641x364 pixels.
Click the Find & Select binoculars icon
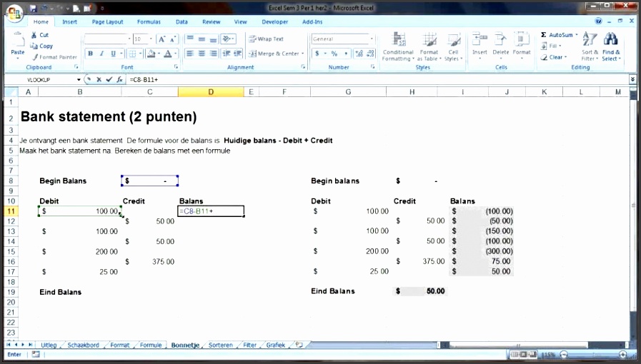click(x=611, y=46)
